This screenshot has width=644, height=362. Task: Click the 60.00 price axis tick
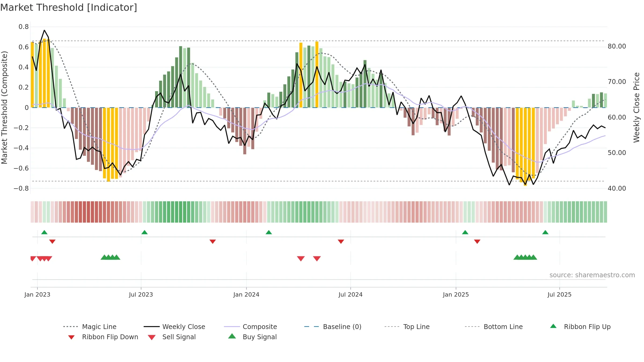click(x=617, y=117)
